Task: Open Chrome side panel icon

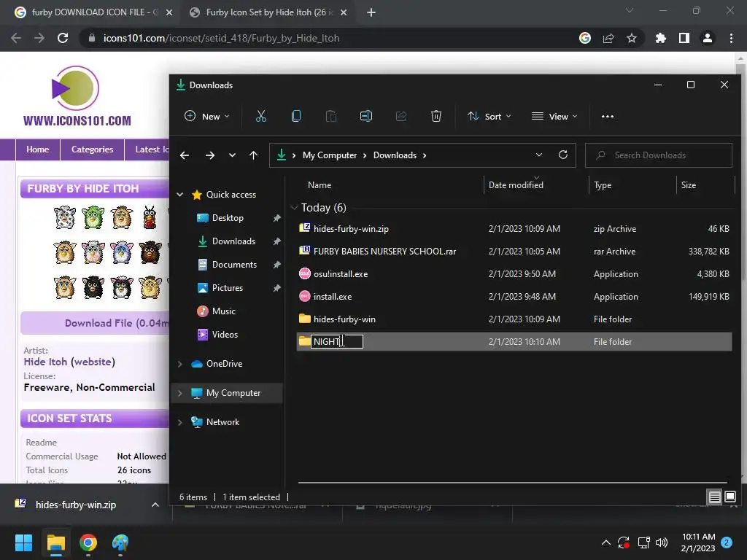Action: click(x=684, y=38)
